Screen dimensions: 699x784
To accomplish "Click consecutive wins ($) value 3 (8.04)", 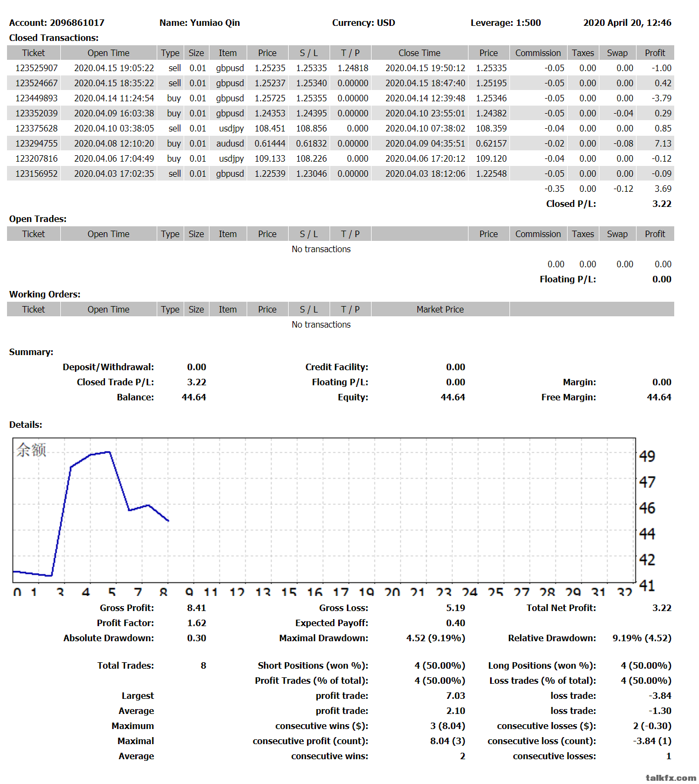I will tap(448, 726).
